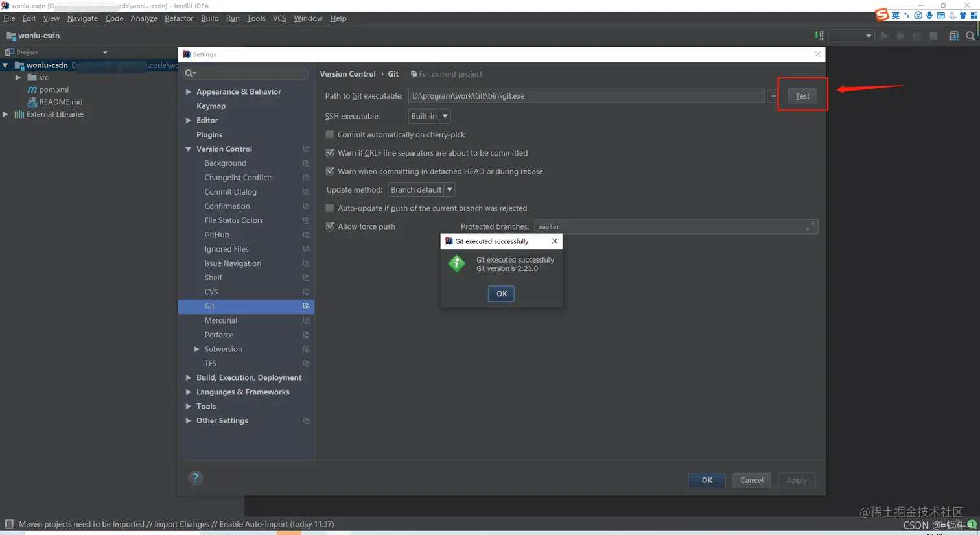Click the Sogou input method S icon
The width and height of the screenshot is (980, 535).
pos(881,15)
